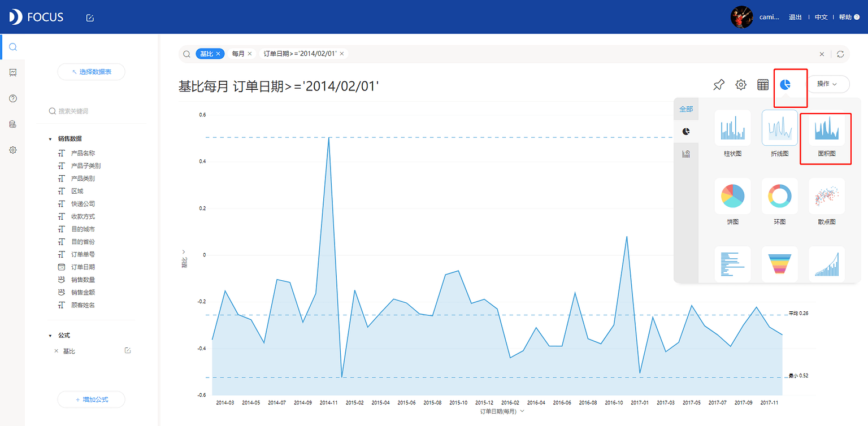The image size is (868, 426).
Task: Switch language via 中文 link
Action: [x=821, y=18]
